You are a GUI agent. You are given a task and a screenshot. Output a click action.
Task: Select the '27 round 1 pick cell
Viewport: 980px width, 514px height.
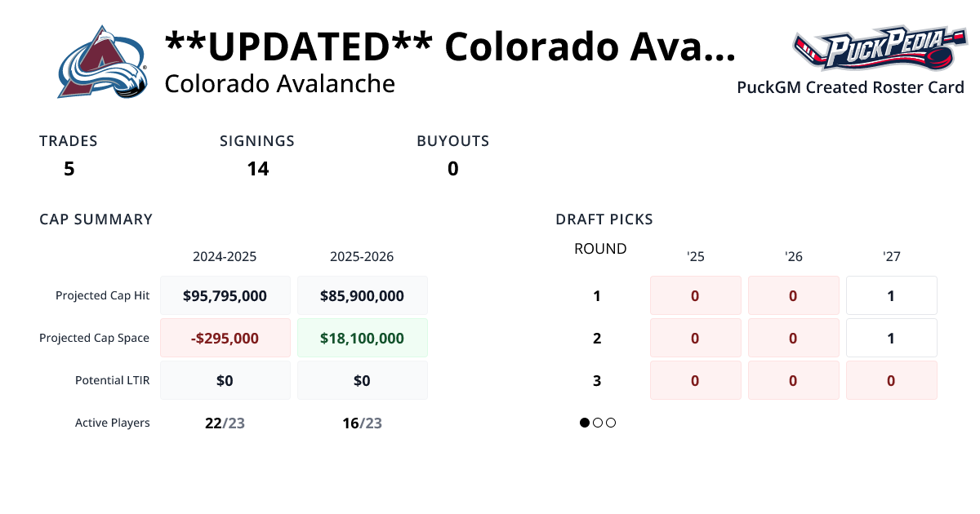tap(891, 295)
